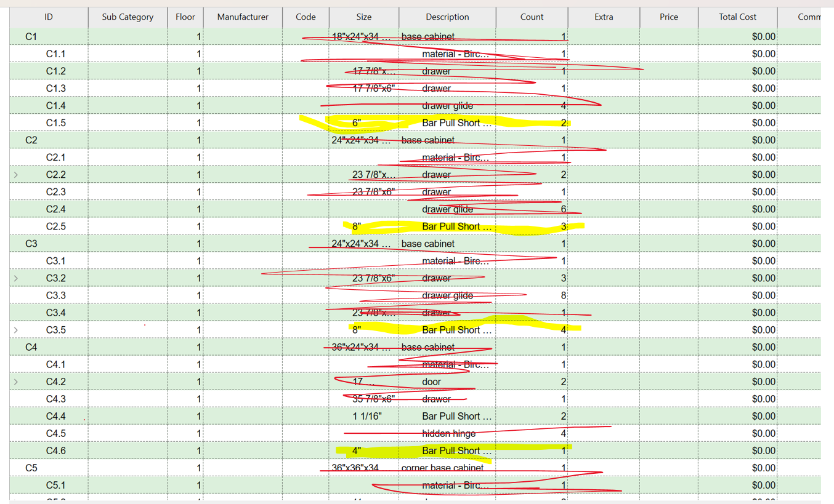Sort by the Size column header
The height and width of the screenshot is (504, 834).
(363, 17)
